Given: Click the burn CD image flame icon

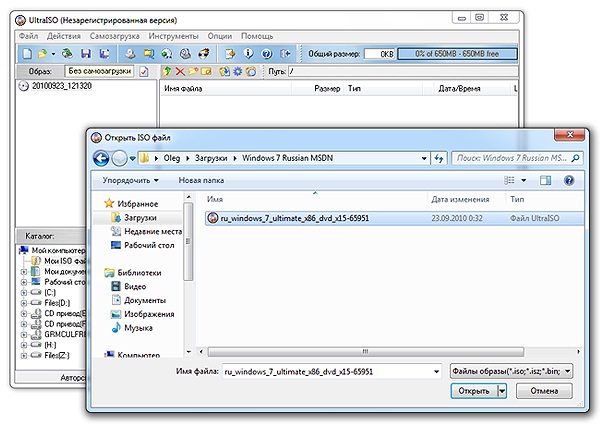Looking at the screenshot, I should (x=204, y=54).
